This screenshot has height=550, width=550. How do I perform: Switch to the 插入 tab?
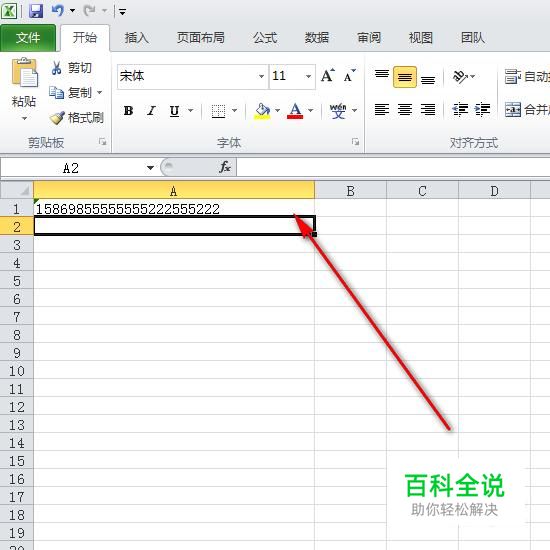pos(137,38)
